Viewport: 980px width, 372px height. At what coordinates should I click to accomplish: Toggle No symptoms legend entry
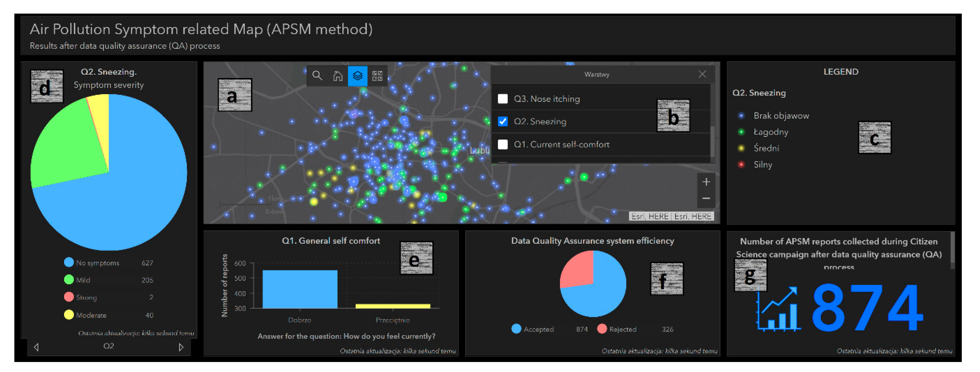pyautogui.click(x=97, y=263)
